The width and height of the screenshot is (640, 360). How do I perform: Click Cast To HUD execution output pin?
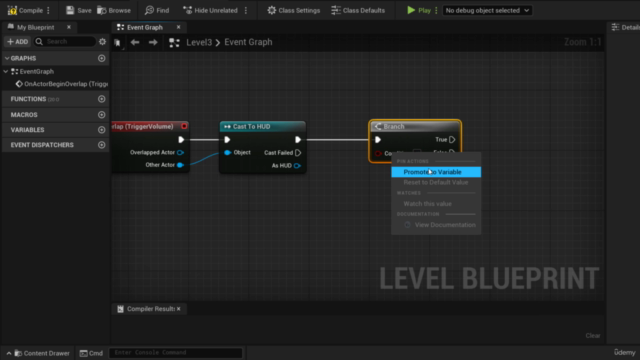tap(298, 140)
